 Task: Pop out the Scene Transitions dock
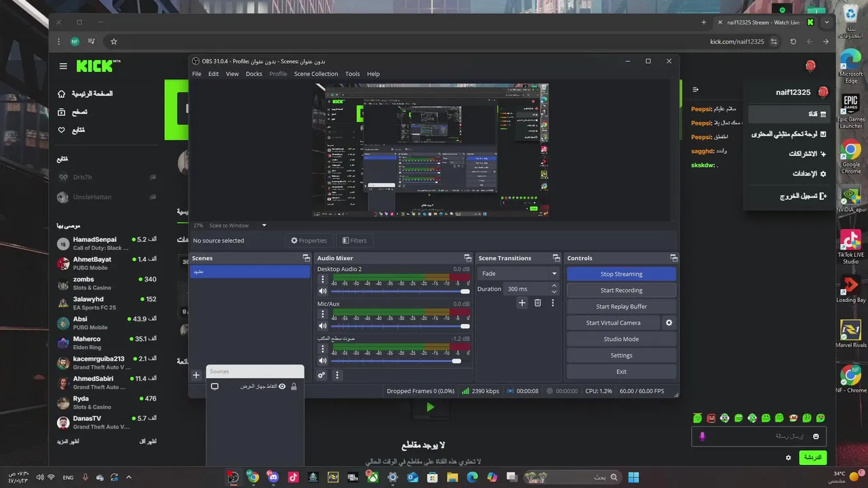(556, 258)
